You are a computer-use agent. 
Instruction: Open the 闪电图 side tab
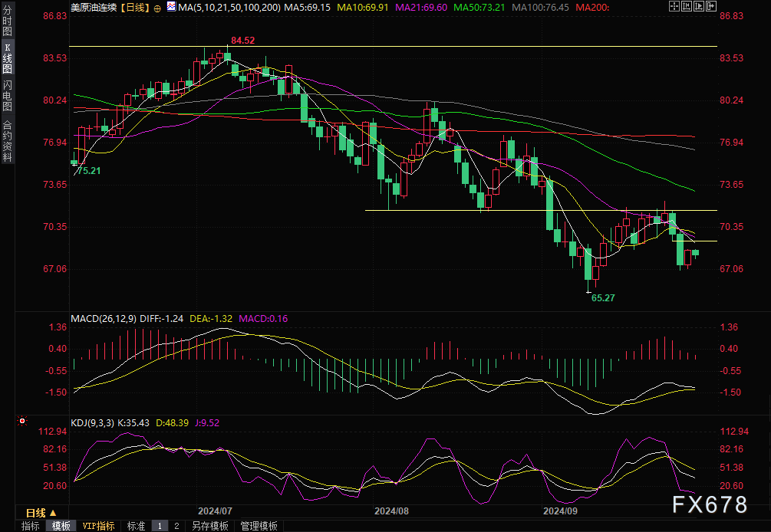(7, 95)
